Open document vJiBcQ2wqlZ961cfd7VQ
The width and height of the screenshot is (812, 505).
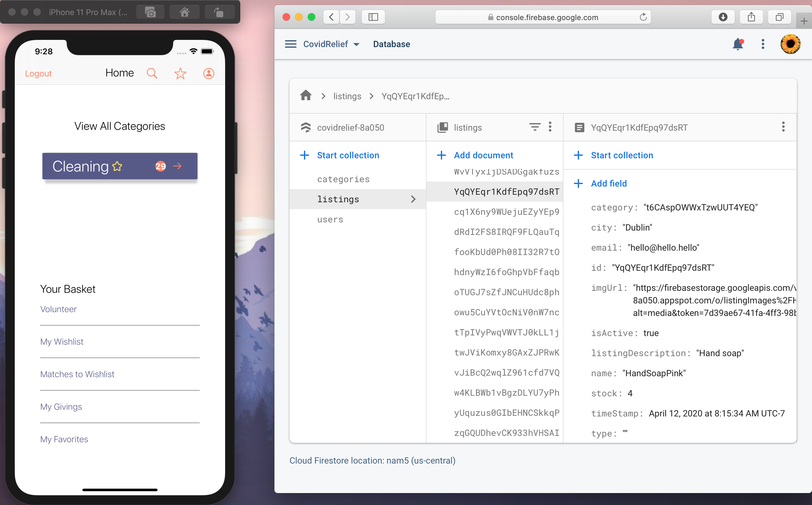tap(506, 372)
